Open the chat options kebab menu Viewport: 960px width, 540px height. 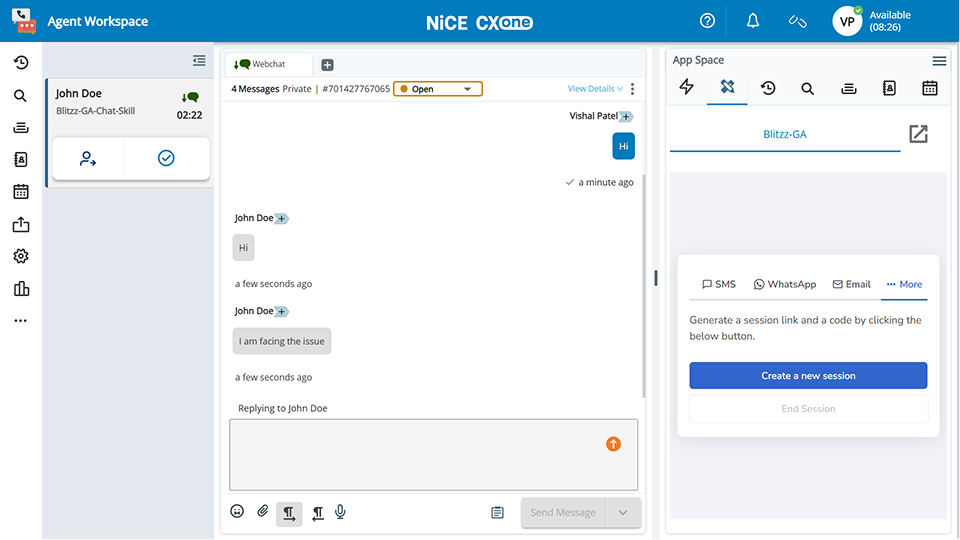[x=632, y=89]
